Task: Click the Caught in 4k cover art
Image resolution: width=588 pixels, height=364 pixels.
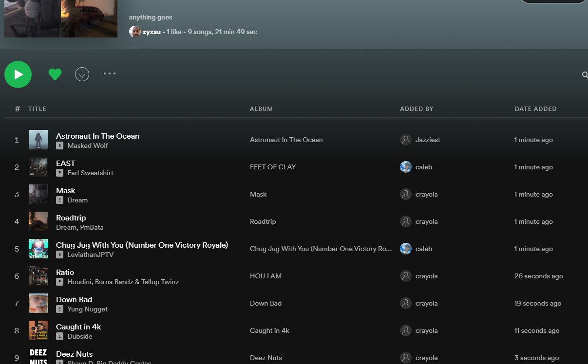Action: click(38, 330)
